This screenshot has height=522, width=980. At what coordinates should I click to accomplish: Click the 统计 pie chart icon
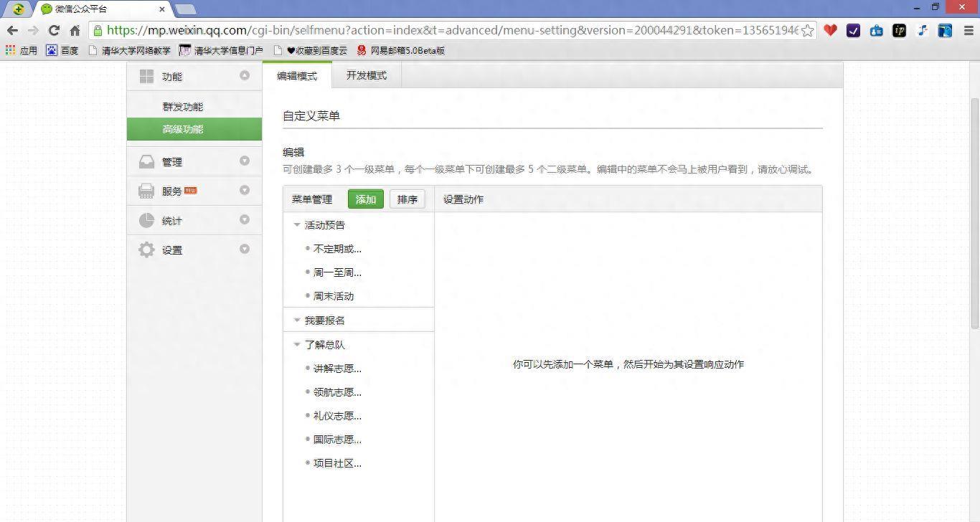(x=146, y=220)
